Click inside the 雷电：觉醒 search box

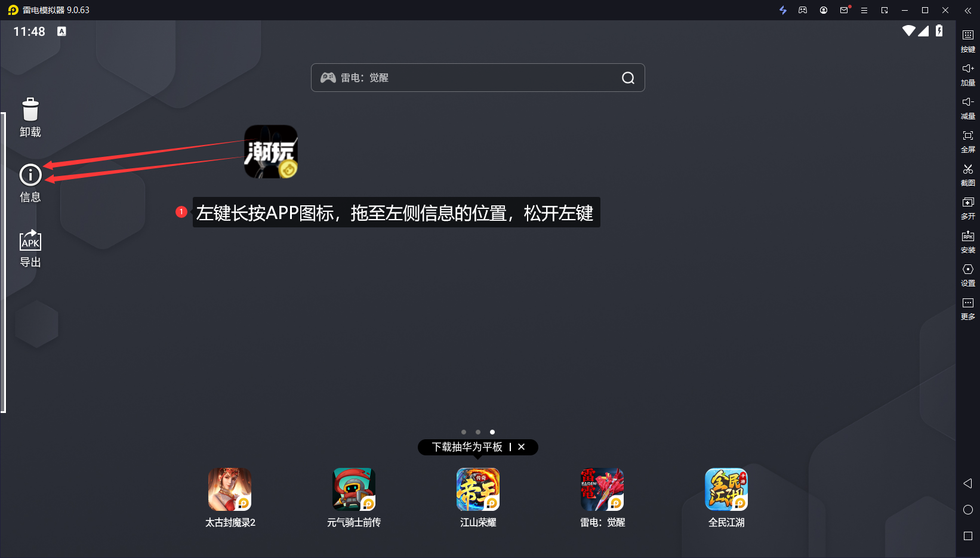478,78
